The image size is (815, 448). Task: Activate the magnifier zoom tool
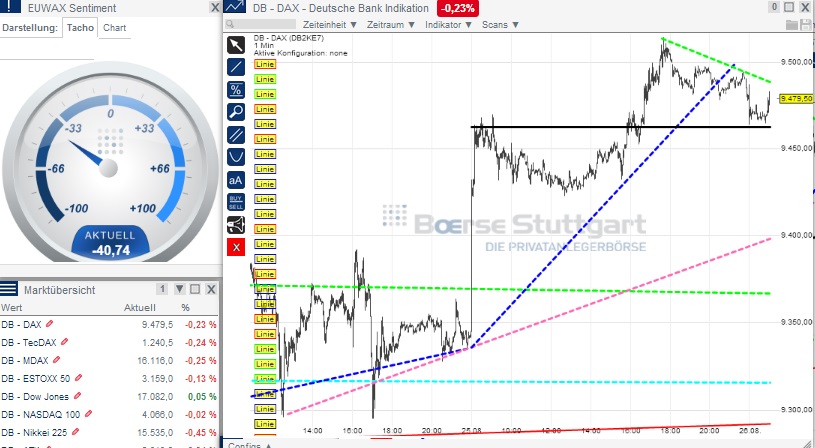point(236,112)
